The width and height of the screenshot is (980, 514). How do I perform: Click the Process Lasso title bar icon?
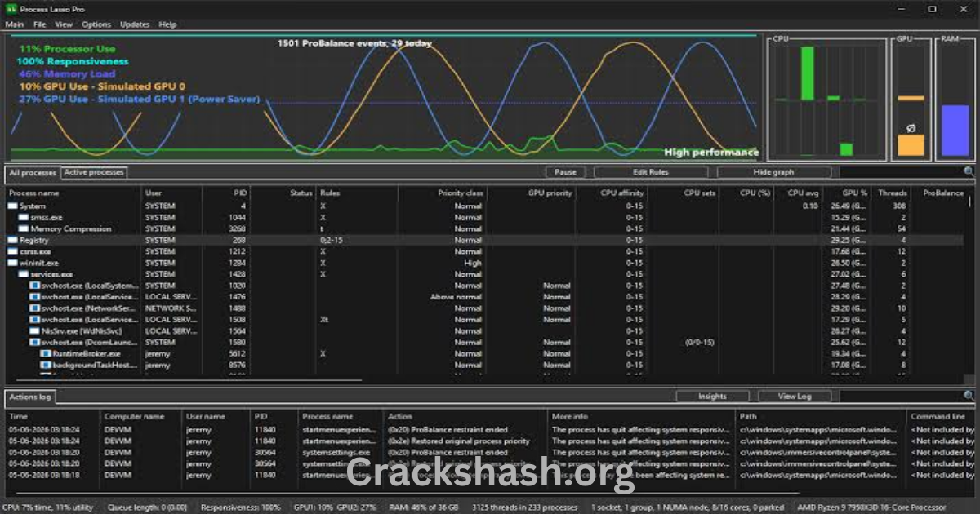pyautogui.click(x=11, y=8)
